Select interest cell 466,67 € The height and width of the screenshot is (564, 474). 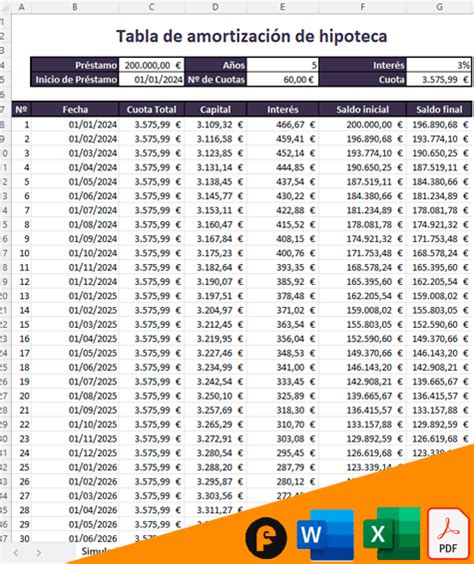(x=283, y=125)
